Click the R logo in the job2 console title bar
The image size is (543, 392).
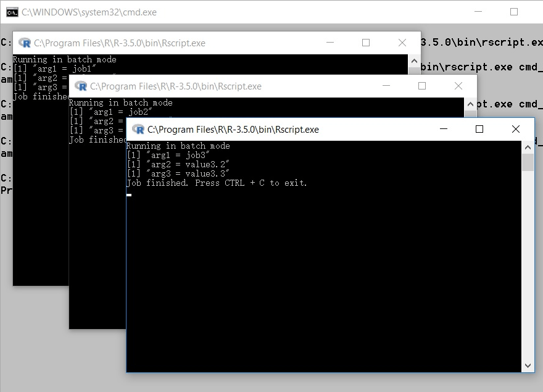pos(80,86)
